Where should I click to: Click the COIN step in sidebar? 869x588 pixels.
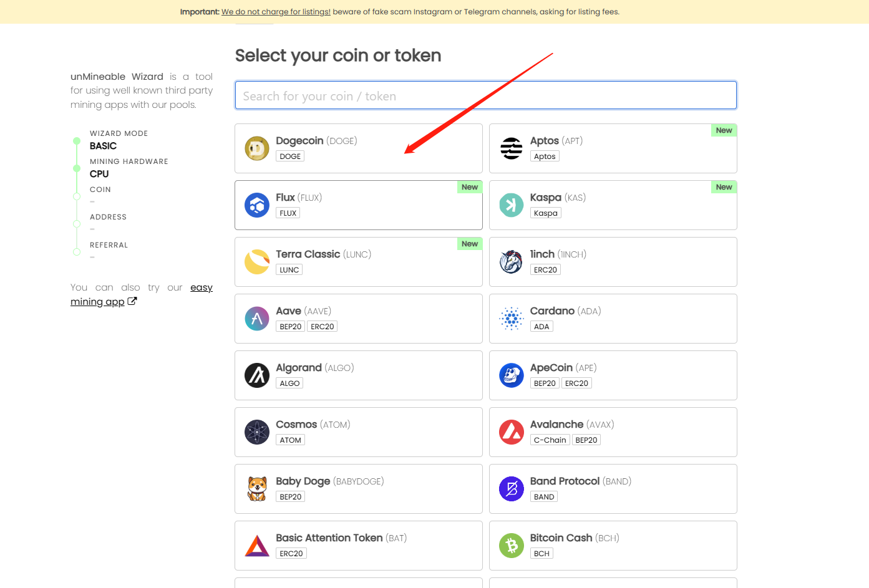100,190
